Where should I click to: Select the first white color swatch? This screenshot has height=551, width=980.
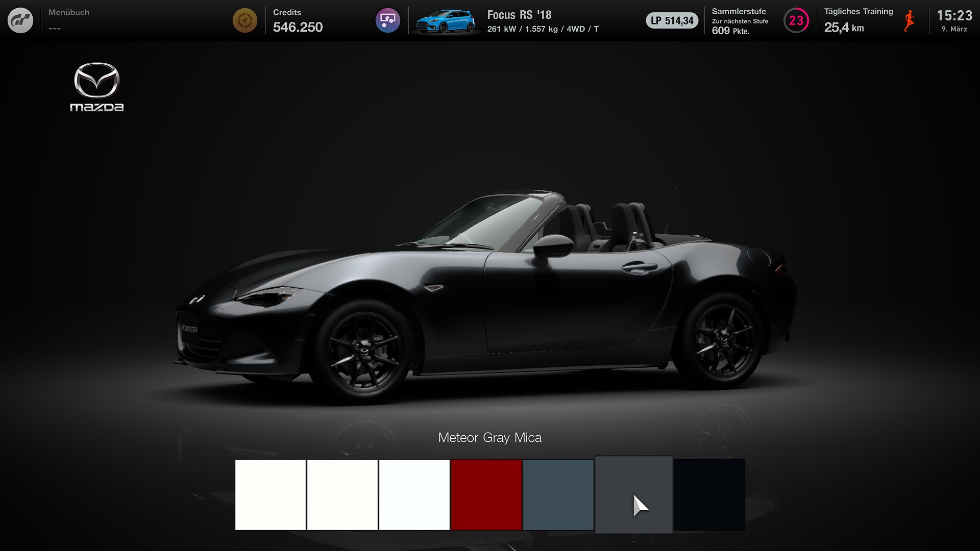point(270,494)
